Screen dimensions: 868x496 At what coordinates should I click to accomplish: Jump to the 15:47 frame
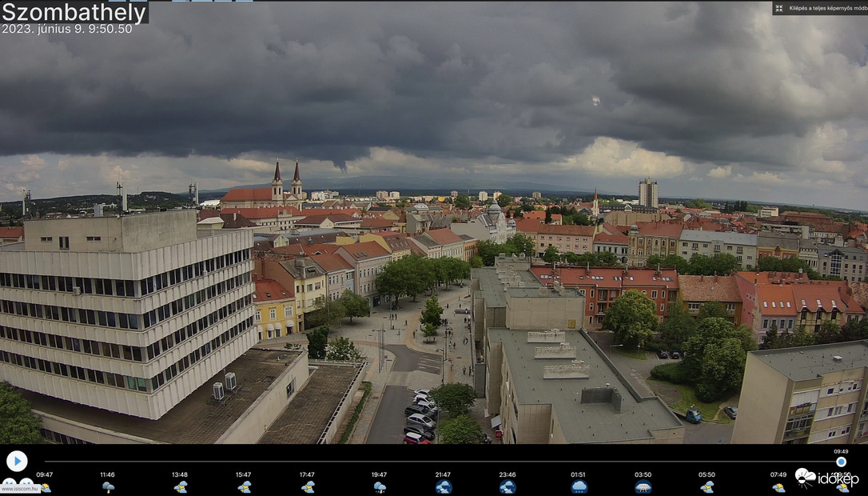[x=245, y=474]
